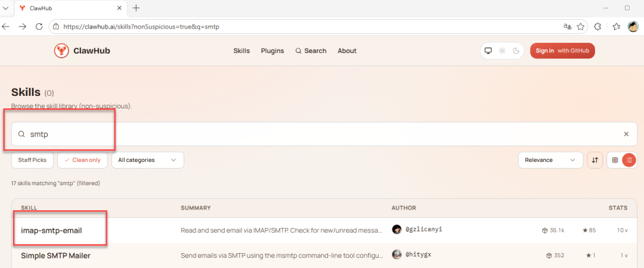Go back with the browser back arrow
This screenshot has height=268, width=644.
click(x=6, y=27)
